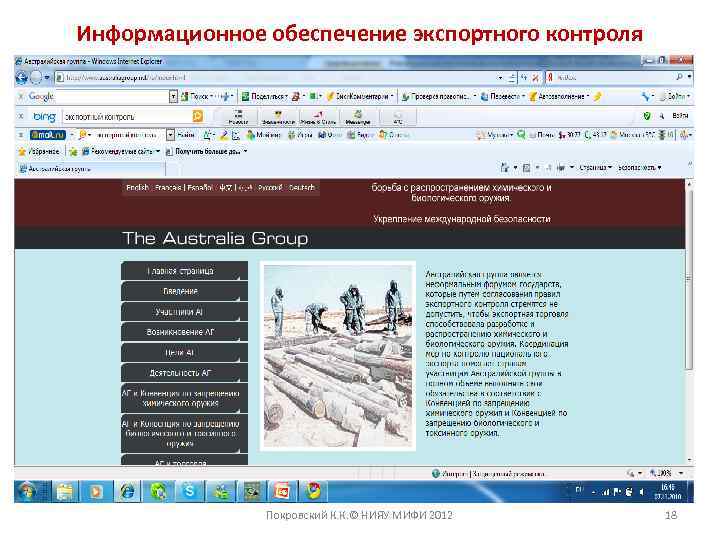Click the mail.ru logo button
Screen dimensions: 720x540
click(x=48, y=135)
